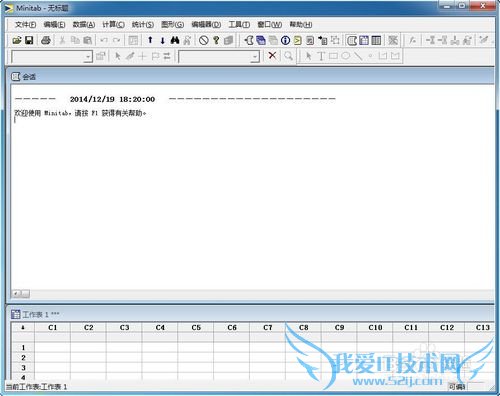500x396 pixels.
Task: Click the fx assign formula icon
Action: (413, 40)
